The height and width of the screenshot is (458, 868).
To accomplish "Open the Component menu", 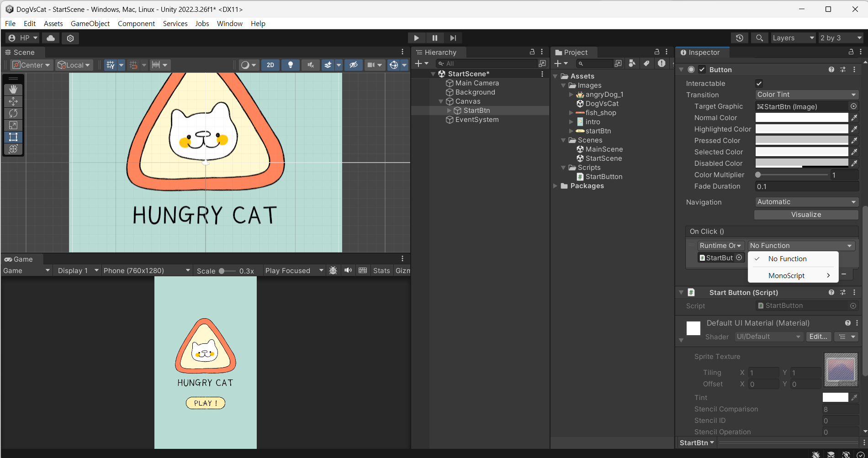I will 136,24.
